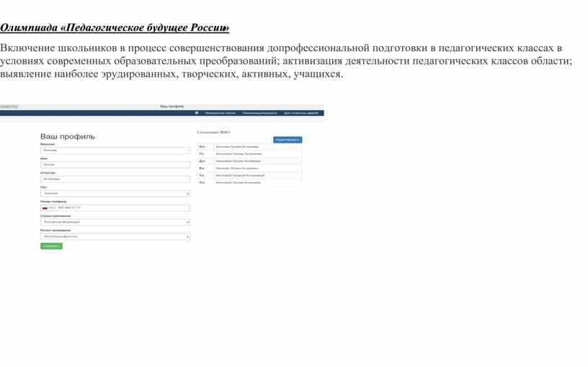
Task: Click the round icon in navy navbar
Action: click(197, 113)
